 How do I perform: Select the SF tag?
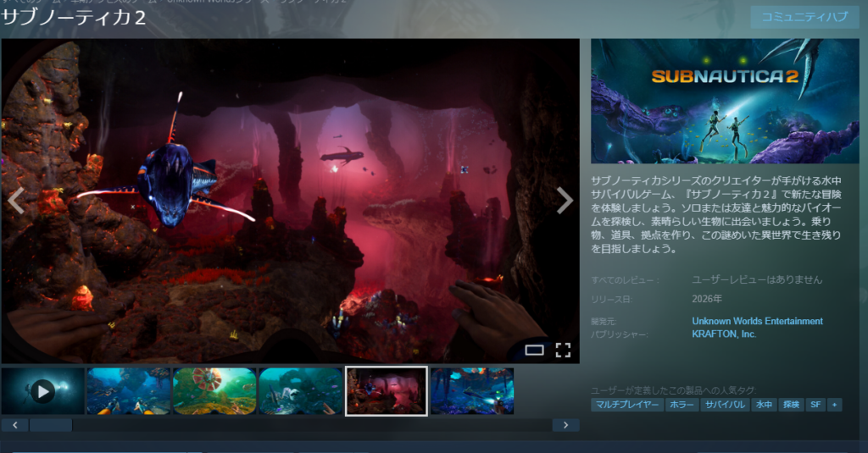point(815,405)
